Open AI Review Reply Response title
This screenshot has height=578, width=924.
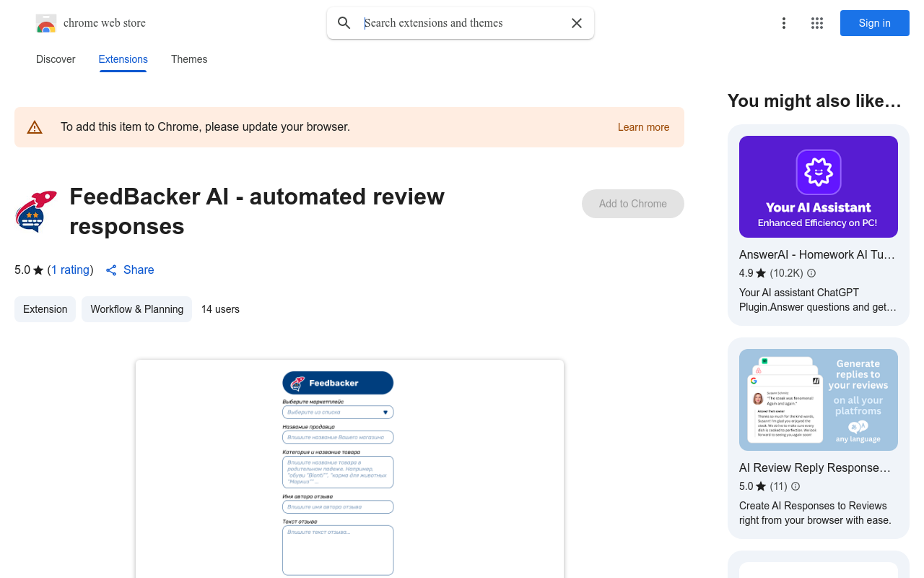(x=815, y=467)
